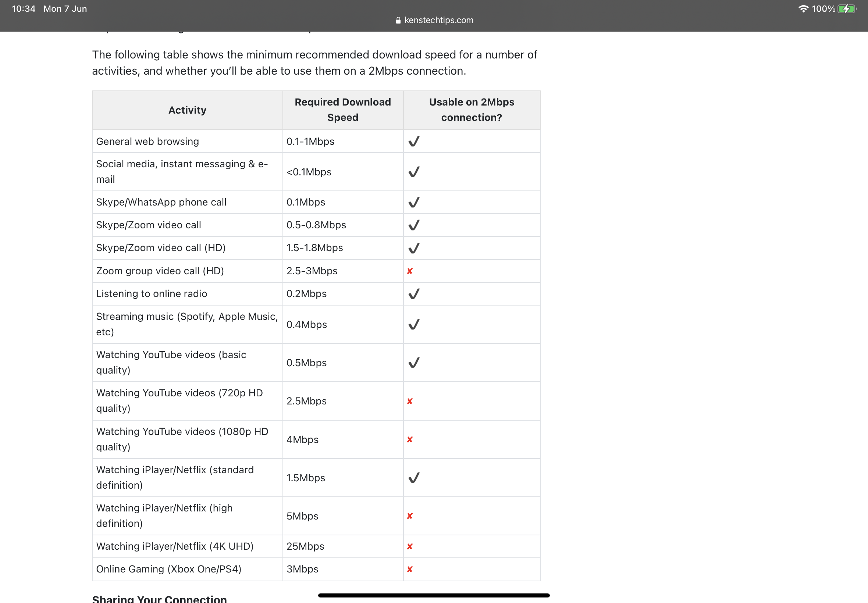Tap the red cross for iPlayer/Netflix 4K UHD
This screenshot has height=603, width=868.
(x=410, y=546)
